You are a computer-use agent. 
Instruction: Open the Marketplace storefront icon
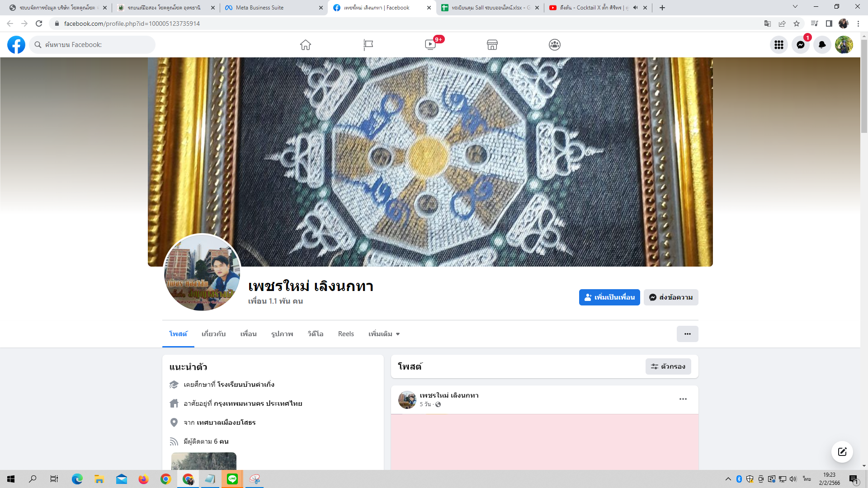click(x=492, y=45)
